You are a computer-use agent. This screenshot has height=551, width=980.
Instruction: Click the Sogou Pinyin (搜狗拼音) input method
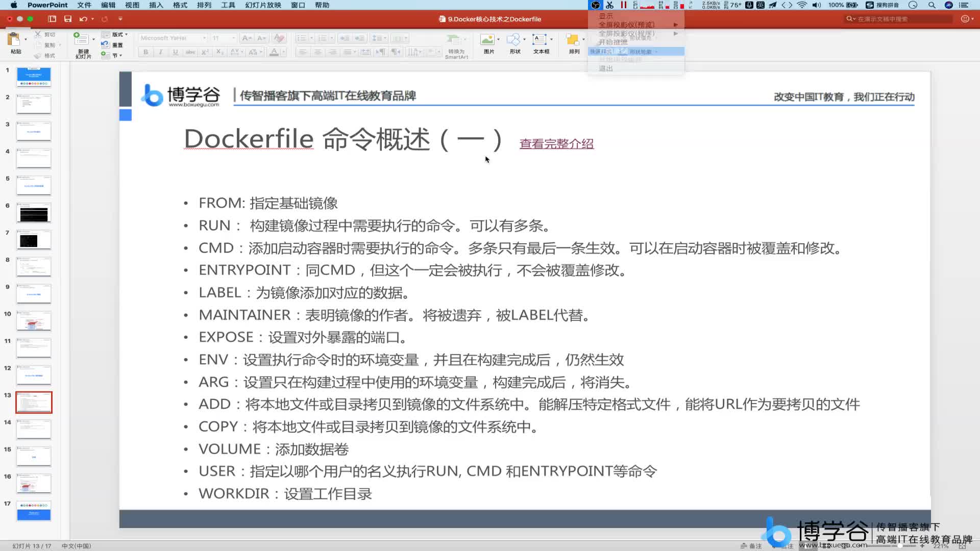[883, 5]
